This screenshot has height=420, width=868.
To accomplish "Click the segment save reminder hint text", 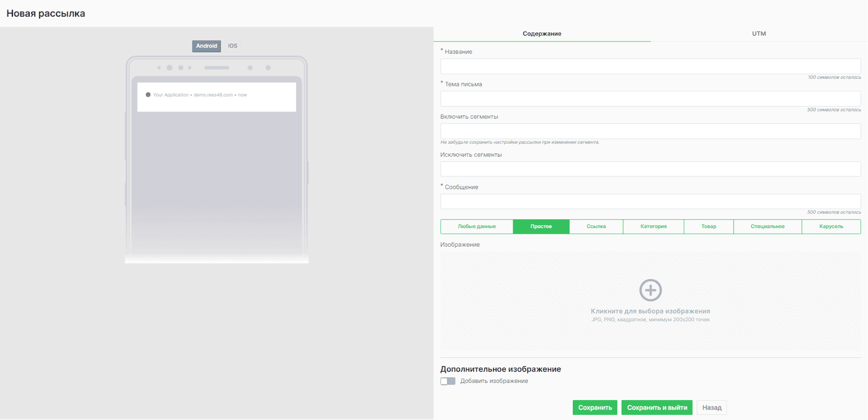I will point(520,142).
